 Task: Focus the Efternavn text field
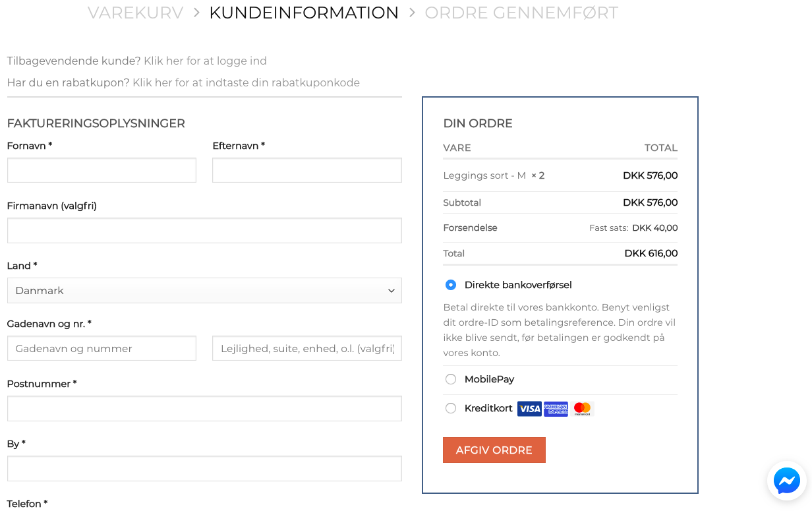306,170
